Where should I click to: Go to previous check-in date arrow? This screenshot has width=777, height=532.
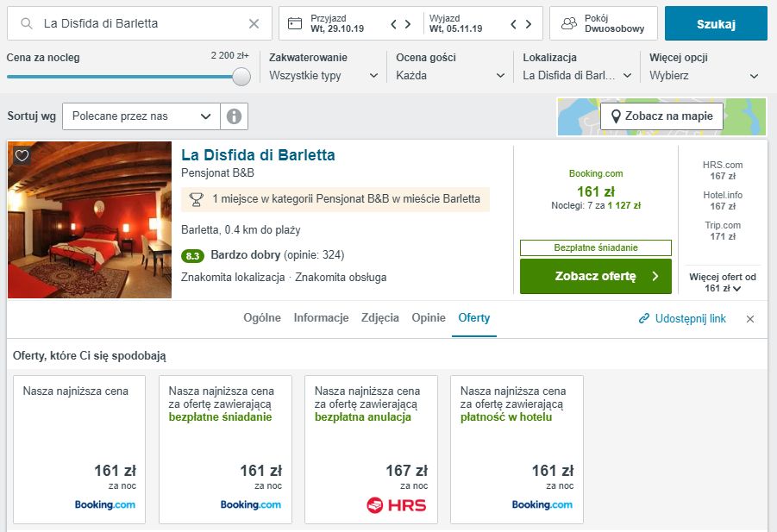[394, 24]
